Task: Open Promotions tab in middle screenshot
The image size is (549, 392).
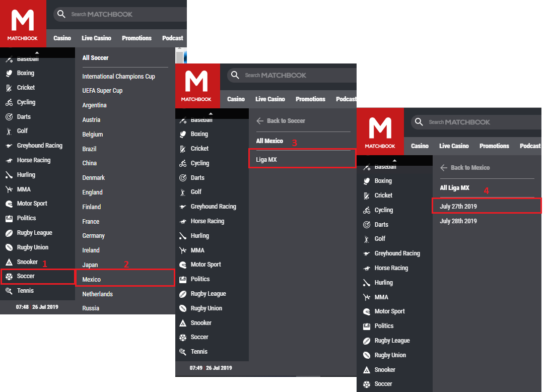Action: coord(310,99)
